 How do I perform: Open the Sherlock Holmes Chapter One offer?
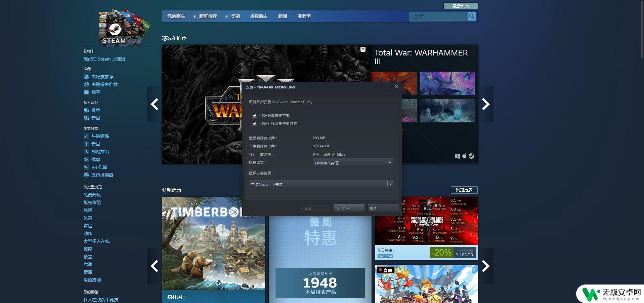point(426,228)
